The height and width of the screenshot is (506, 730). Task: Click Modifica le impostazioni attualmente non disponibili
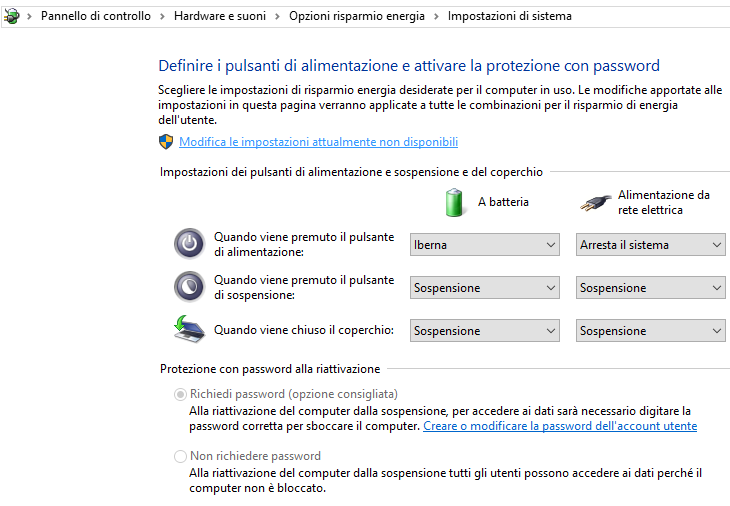click(318, 142)
